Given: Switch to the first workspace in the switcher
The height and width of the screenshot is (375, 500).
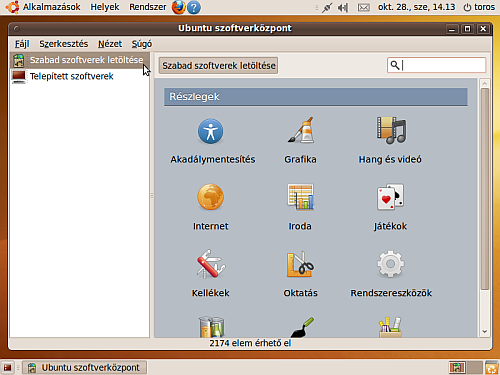Looking at the screenshot, I should coord(457,368).
